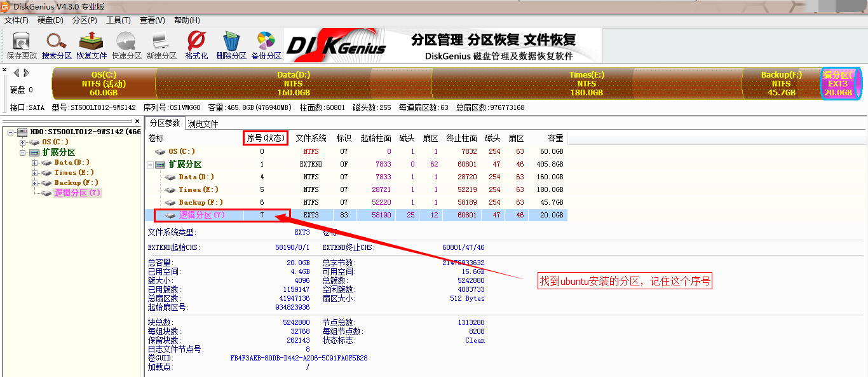Image resolution: width=868 pixels, height=377 pixels.
Task: Click 删除分区 delete partition icon
Action: tap(231, 41)
